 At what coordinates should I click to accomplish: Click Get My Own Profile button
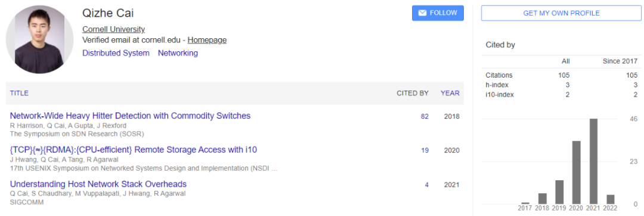(x=561, y=13)
